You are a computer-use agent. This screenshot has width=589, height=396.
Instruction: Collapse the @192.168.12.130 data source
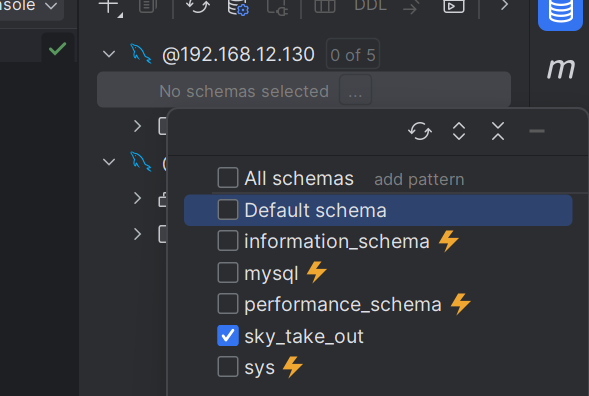tap(109, 54)
